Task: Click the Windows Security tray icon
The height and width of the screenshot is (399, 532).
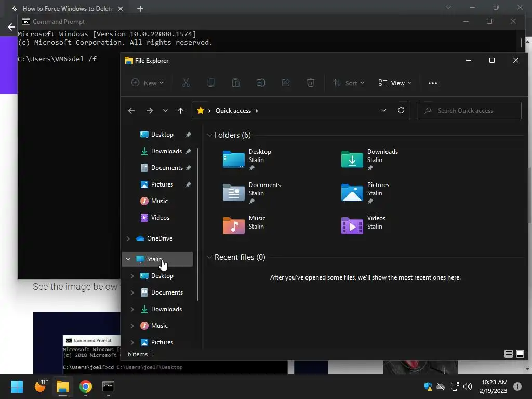Action: click(x=428, y=387)
